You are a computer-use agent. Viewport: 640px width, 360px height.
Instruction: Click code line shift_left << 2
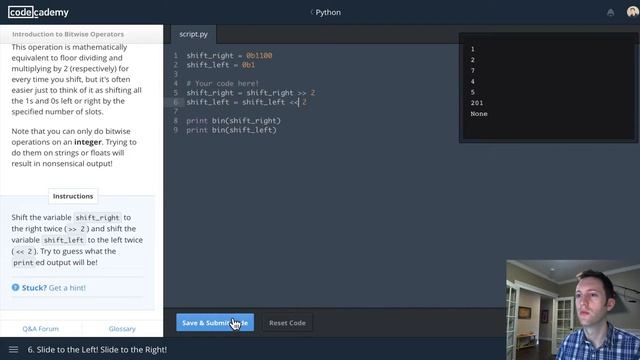tap(247, 102)
